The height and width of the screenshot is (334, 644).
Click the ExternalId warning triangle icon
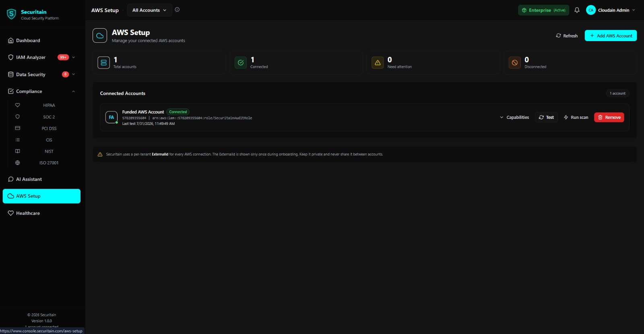[100, 154]
